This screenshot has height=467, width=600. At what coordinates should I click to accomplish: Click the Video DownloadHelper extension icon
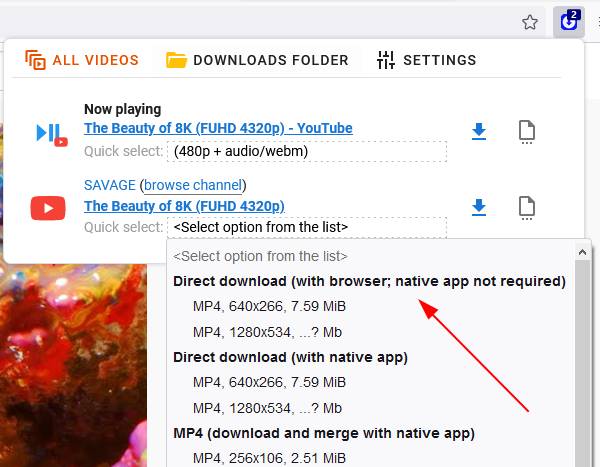pos(569,21)
